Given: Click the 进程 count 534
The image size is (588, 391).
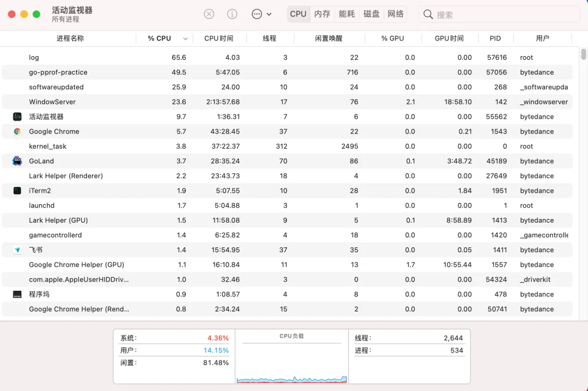Looking at the screenshot, I should click(x=457, y=351).
